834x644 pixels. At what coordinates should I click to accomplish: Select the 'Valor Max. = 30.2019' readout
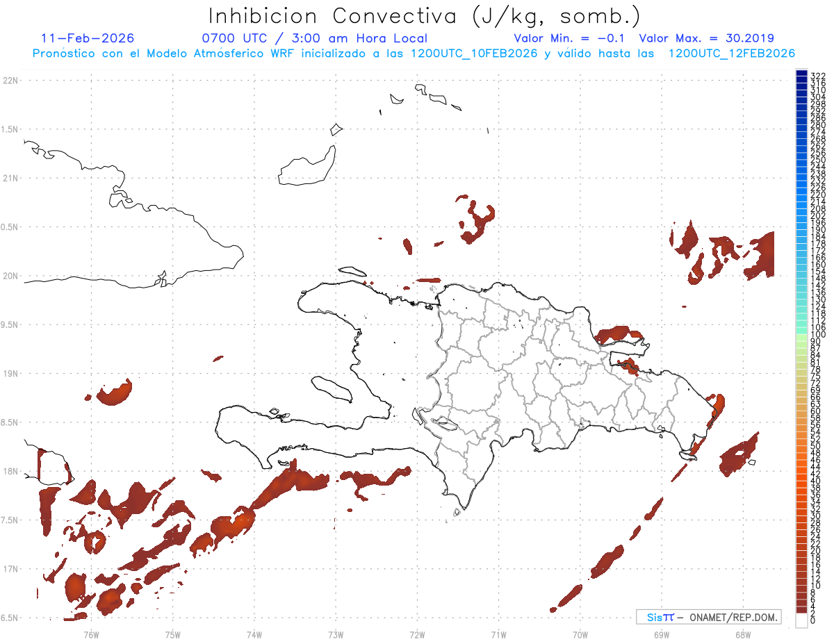click(x=706, y=38)
